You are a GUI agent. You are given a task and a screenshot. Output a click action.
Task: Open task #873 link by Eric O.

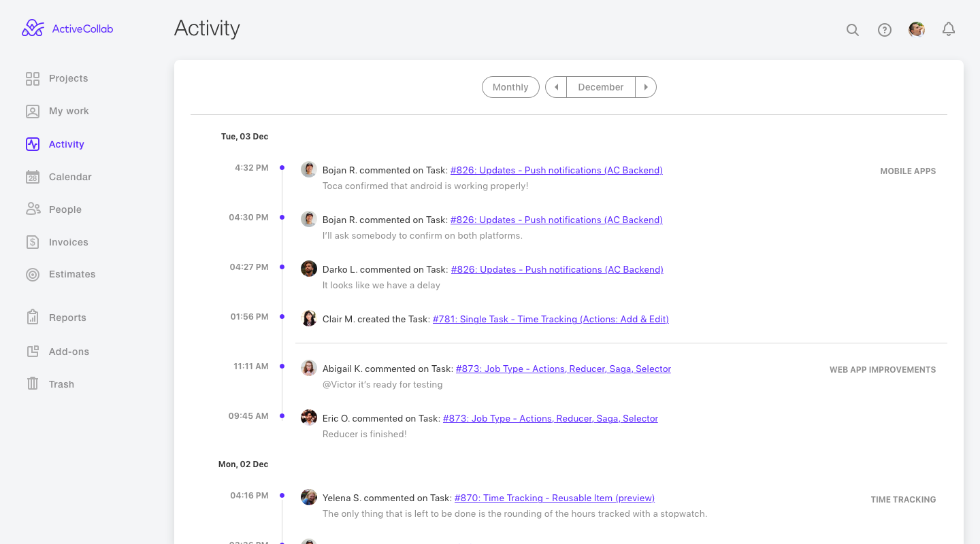(x=551, y=418)
